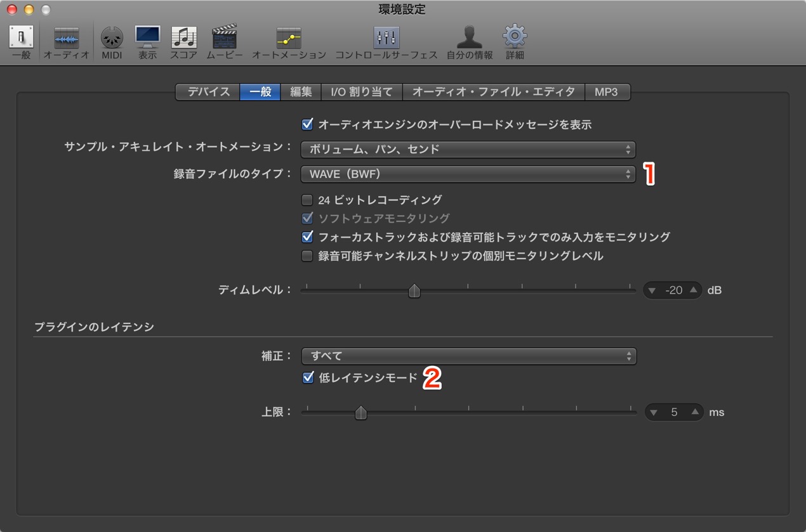Switch to the デバイス tab
The image size is (806, 532).
coord(208,92)
